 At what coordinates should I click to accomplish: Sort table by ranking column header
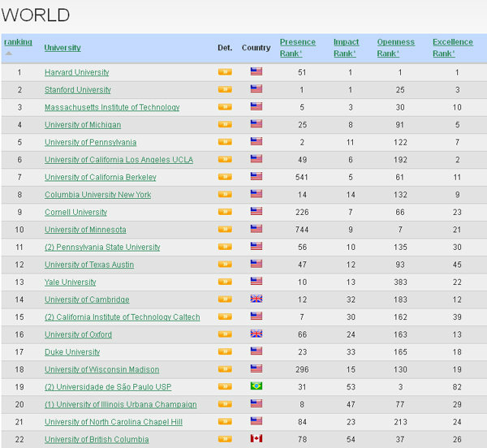18,42
